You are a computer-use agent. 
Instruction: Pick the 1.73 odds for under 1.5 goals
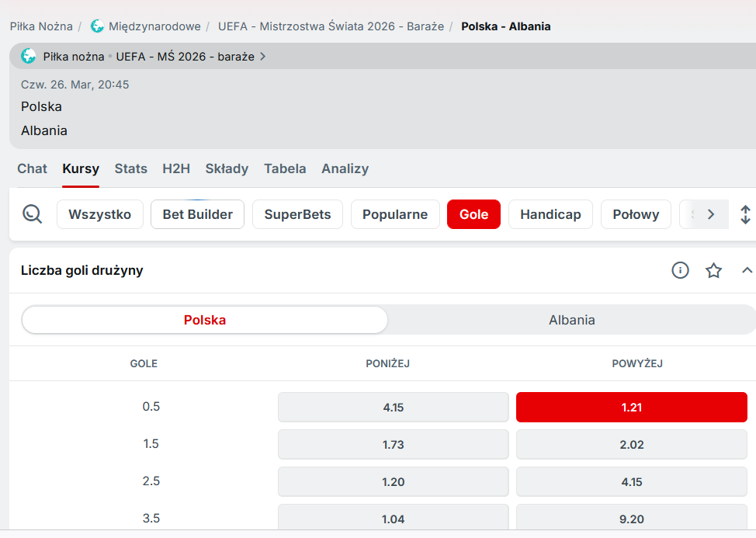click(393, 445)
